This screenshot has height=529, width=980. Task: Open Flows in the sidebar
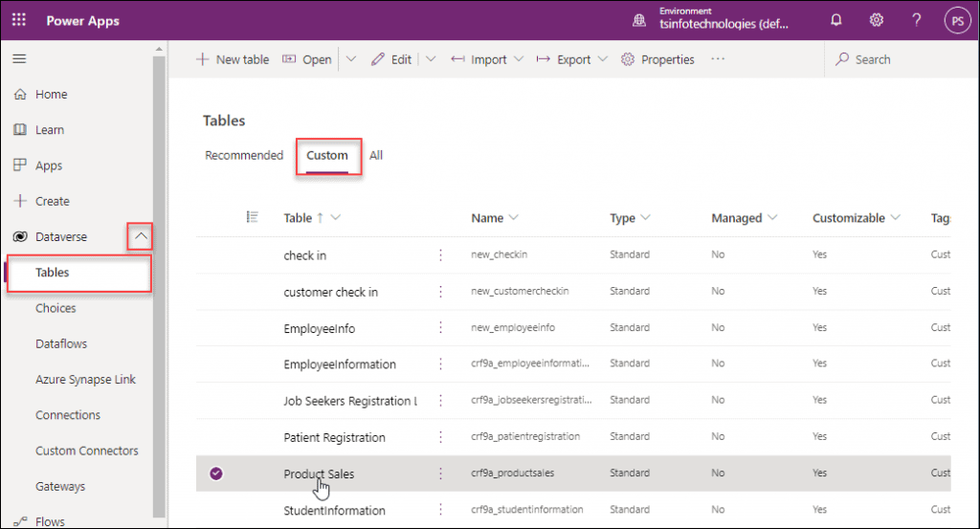tap(50, 521)
